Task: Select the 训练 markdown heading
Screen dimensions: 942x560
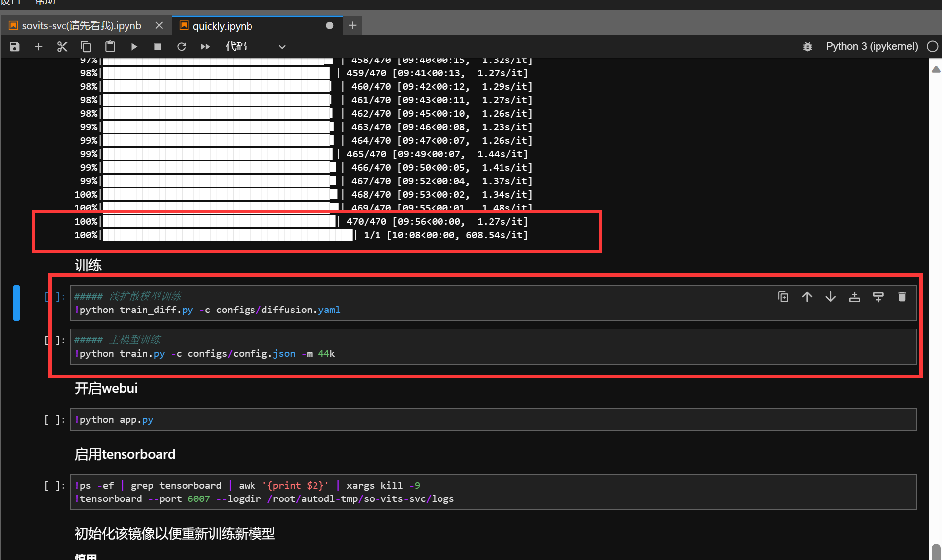Action: point(88,265)
